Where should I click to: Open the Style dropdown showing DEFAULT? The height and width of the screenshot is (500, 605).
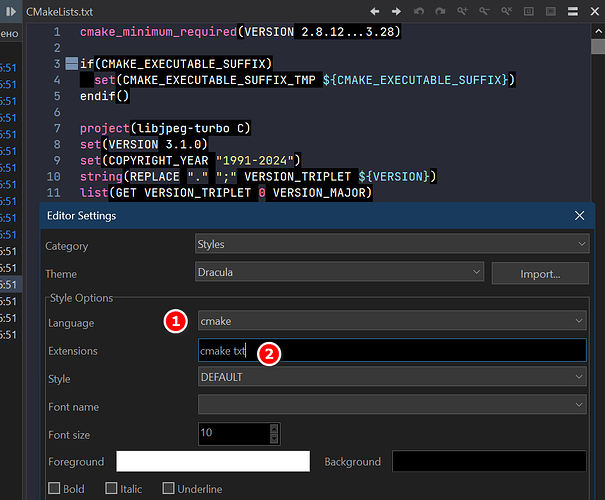(x=392, y=377)
